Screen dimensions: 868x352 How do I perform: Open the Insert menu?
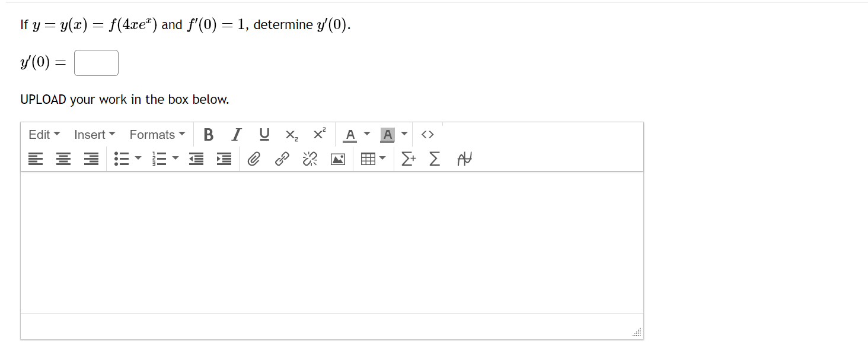coord(94,135)
